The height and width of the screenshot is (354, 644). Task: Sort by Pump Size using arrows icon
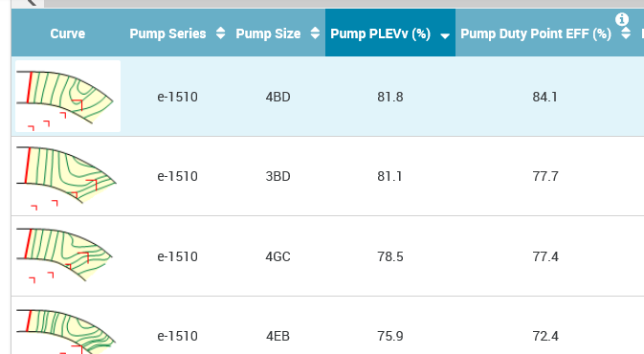(315, 33)
